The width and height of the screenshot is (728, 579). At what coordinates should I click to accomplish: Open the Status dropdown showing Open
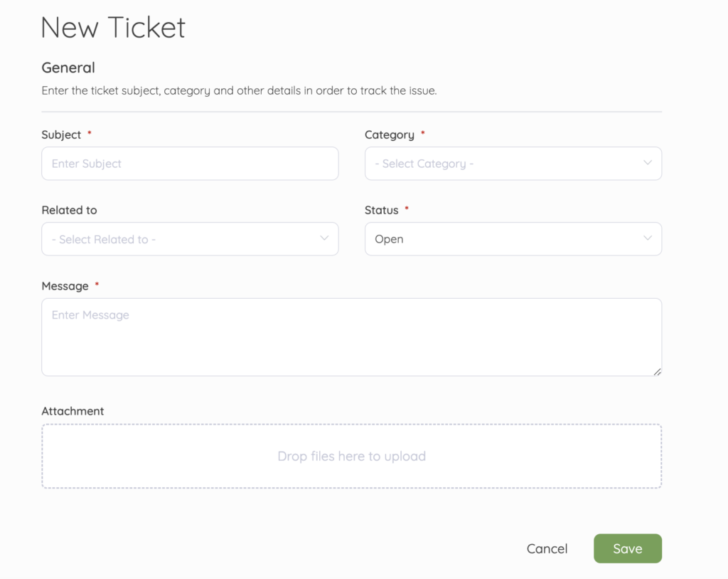point(513,239)
